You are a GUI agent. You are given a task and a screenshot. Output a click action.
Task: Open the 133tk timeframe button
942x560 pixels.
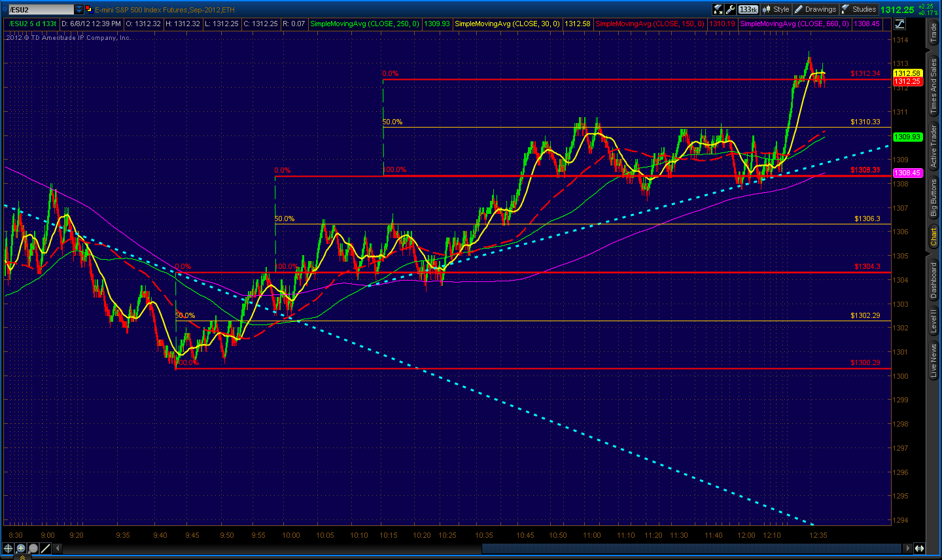(748, 9)
